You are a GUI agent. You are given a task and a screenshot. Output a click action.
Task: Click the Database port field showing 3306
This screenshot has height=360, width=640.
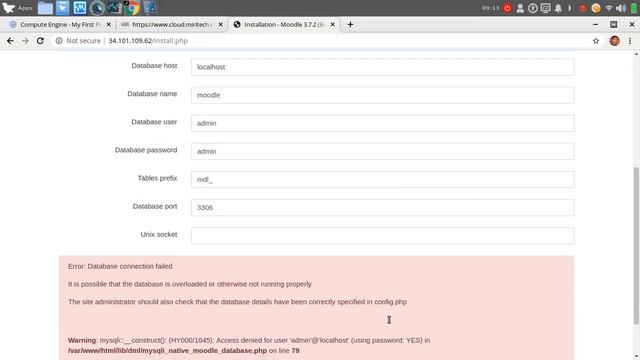(382, 208)
